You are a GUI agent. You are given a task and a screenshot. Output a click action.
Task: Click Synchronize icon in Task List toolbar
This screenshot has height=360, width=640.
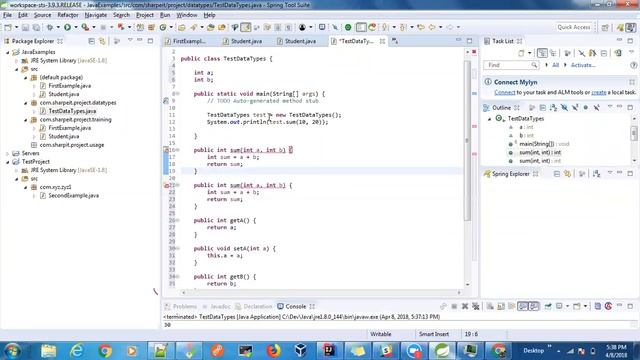click(618, 53)
